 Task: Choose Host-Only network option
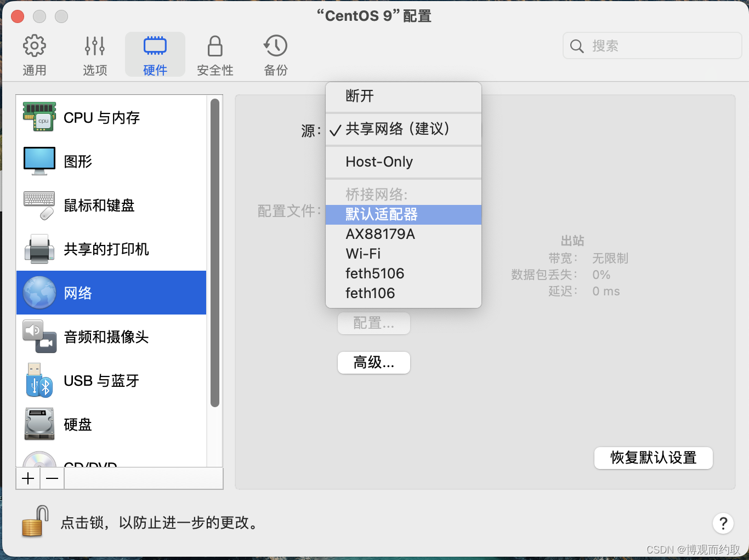coord(404,162)
